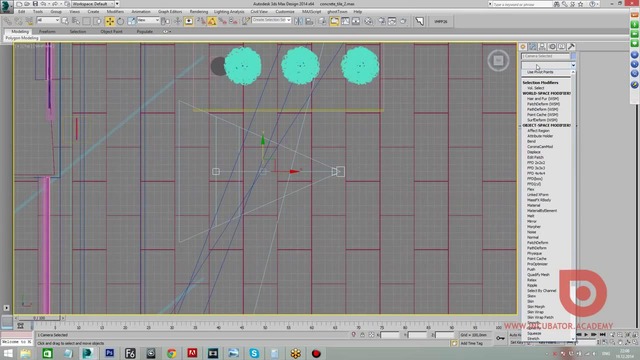This screenshot has height=360, width=640.
Task: Switch to the Object Paint ribbon tab
Action: [x=111, y=31]
